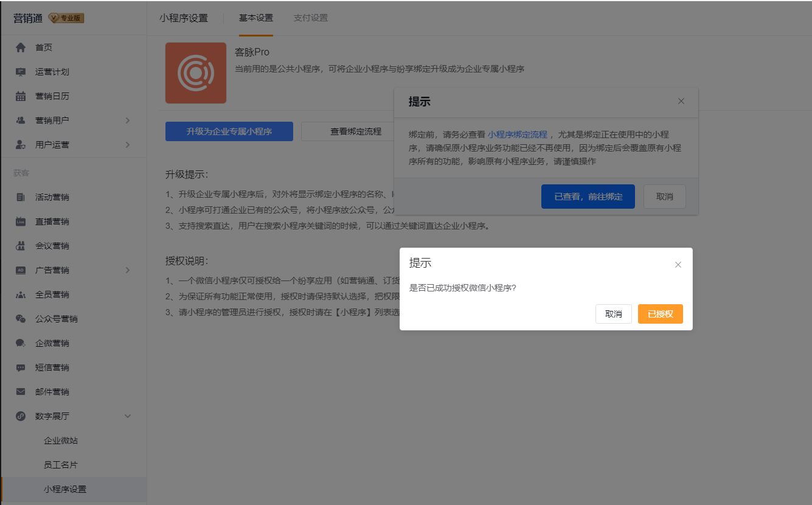
Task: Click the 公众号营销 WeChat icon
Action: pos(21,319)
